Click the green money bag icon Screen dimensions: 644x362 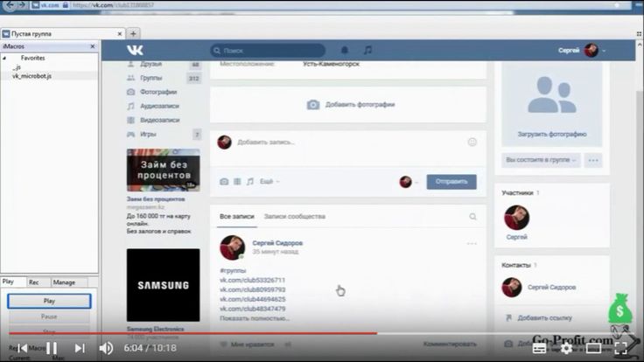click(620, 309)
